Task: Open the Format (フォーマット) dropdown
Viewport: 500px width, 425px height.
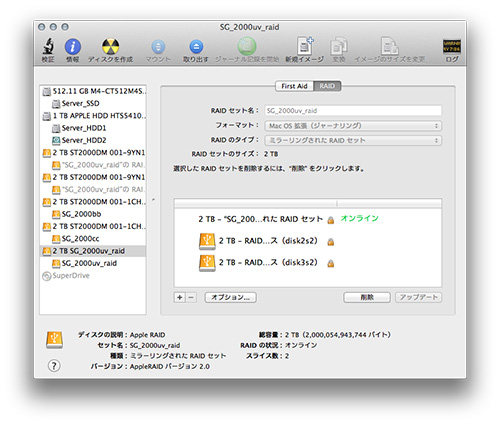Action: 353,126
